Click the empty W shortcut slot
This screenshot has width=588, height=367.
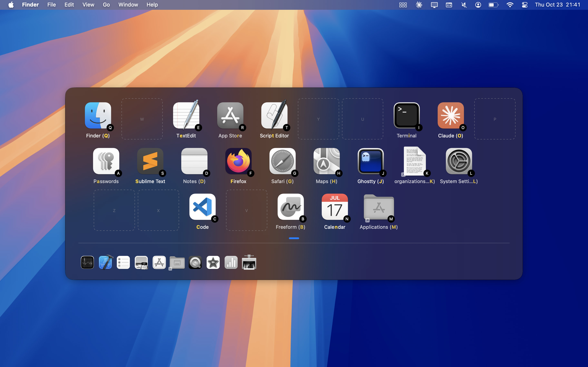pos(142,119)
